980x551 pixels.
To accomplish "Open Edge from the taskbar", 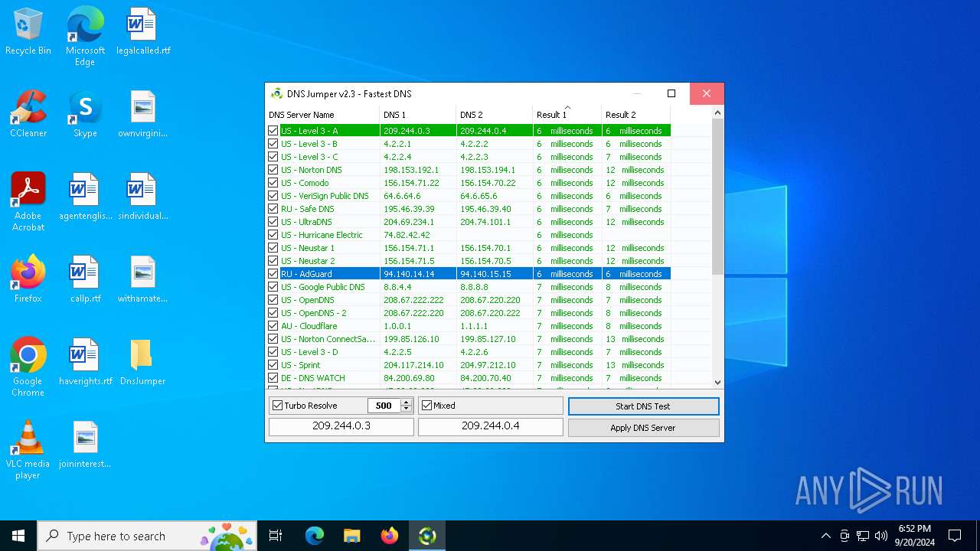I will [x=315, y=536].
